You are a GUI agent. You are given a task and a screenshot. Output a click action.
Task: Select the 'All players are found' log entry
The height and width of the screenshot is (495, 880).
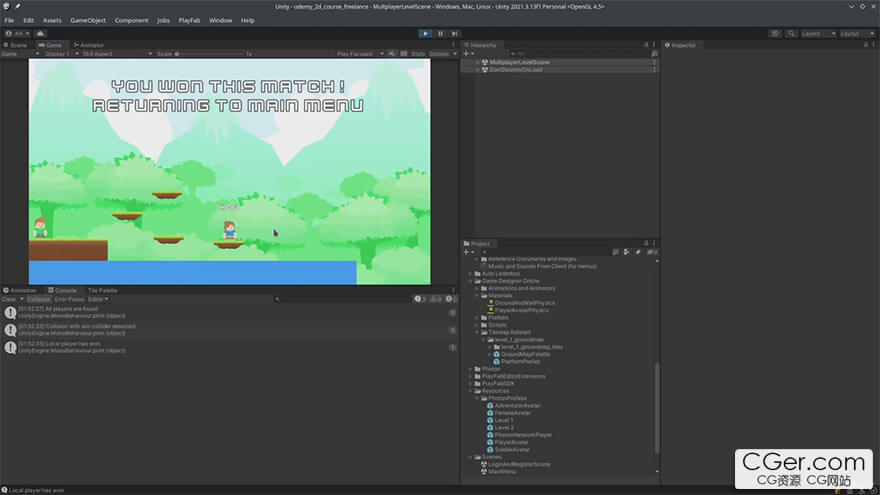point(229,313)
